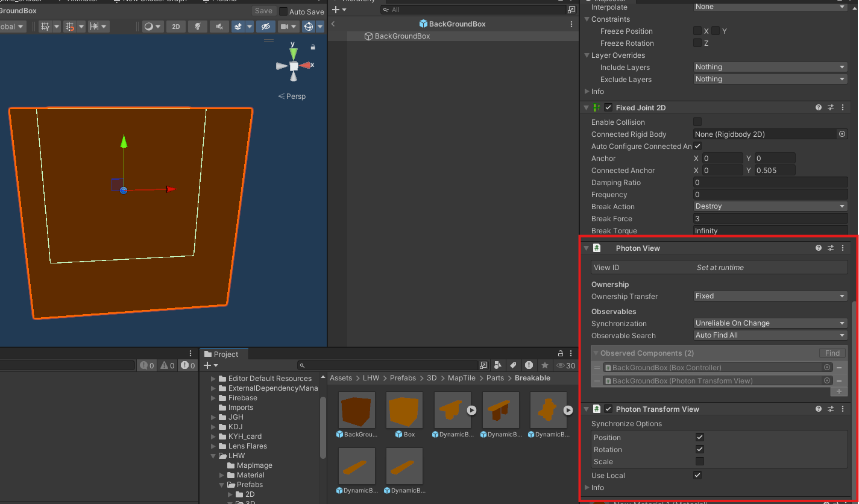Image resolution: width=859 pixels, height=504 pixels.
Task: Click Project search by label tag icon
Action: coord(514,365)
